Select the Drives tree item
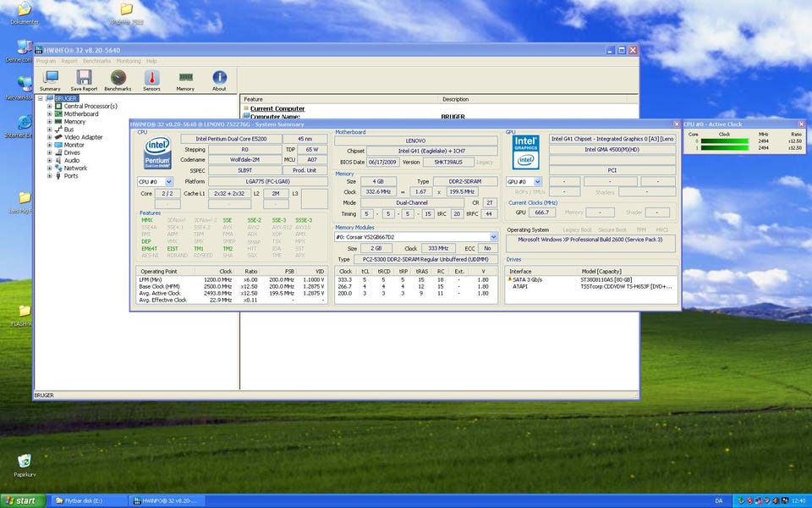812x508 pixels. (72, 153)
